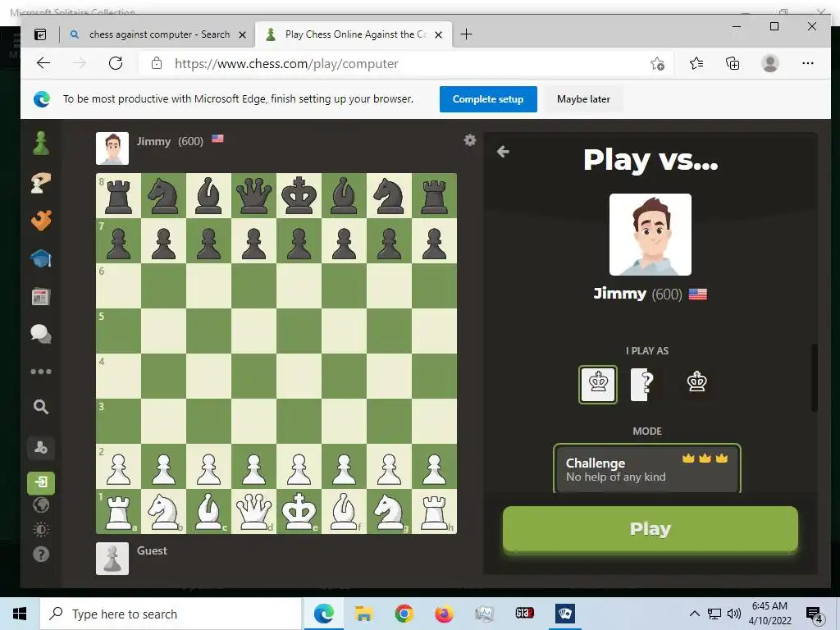Click the Complete setup button

click(488, 99)
